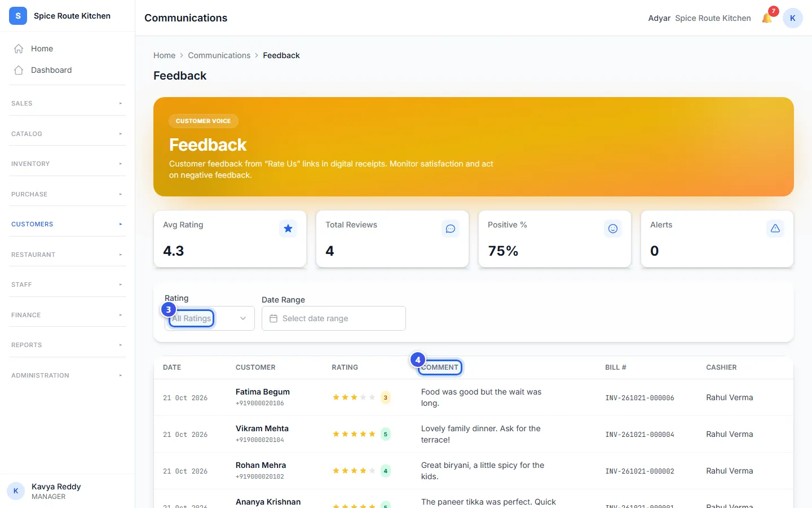Image resolution: width=812 pixels, height=508 pixels.
Task: Click the warning triangle icon on Alerts card
Action: point(775,229)
